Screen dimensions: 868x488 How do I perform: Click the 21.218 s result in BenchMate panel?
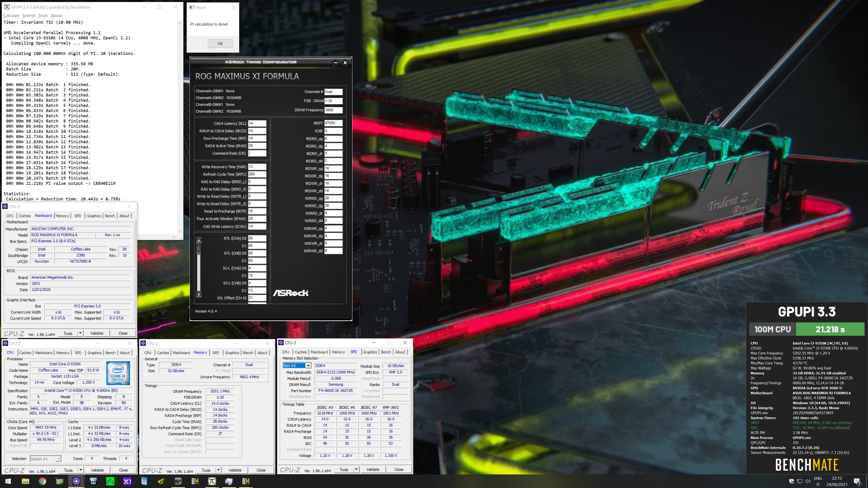point(830,329)
